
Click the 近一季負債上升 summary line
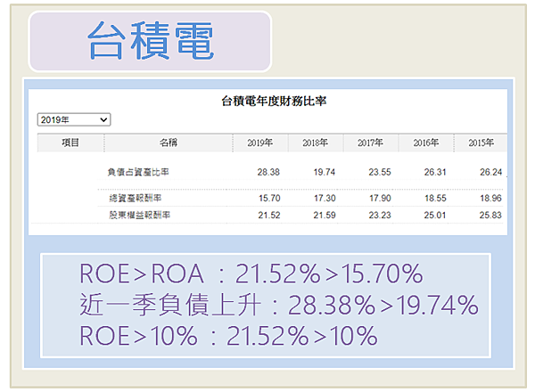(x=279, y=305)
